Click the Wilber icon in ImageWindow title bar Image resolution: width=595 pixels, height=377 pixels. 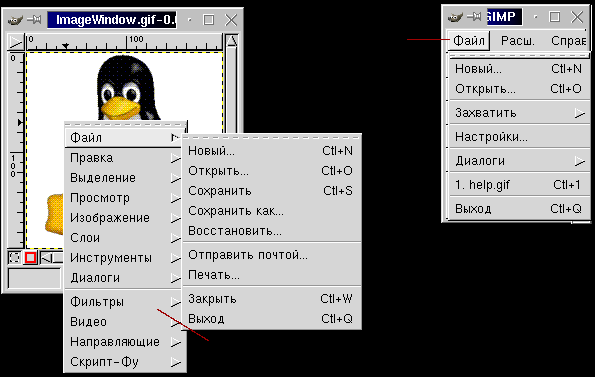[15, 20]
